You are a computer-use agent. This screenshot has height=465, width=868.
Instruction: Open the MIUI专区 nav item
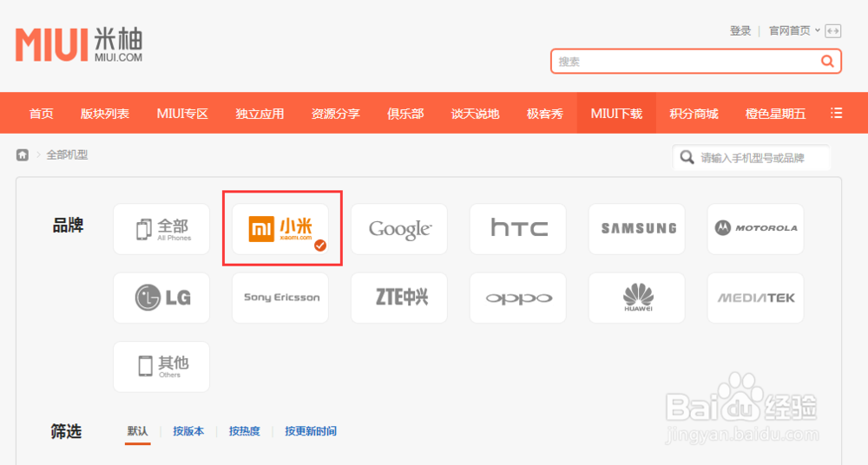(182, 114)
